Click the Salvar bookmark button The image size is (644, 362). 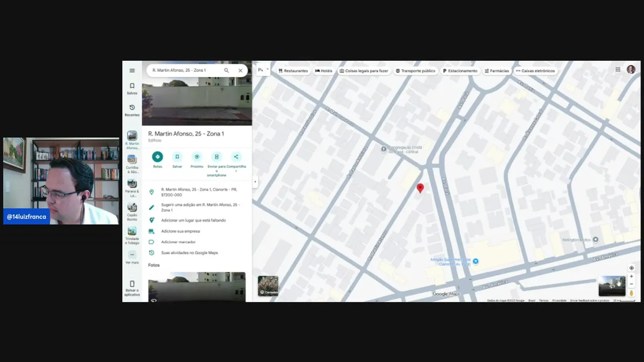click(x=177, y=157)
